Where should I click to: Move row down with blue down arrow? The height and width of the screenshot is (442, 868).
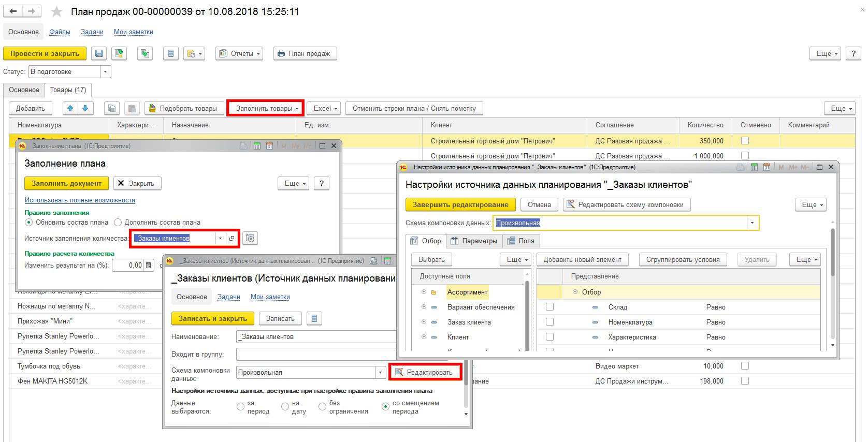pyautogui.click(x=85, y=108)
